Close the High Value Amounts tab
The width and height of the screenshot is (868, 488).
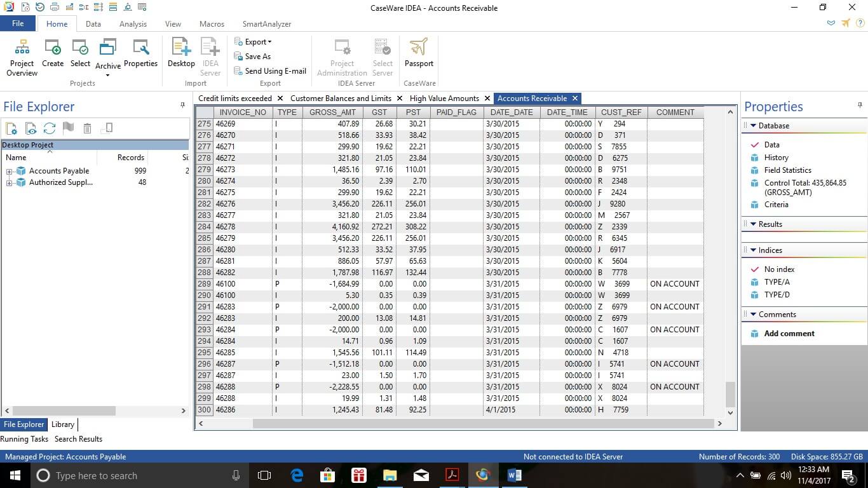pyautogui.click(x=487, y=98)
